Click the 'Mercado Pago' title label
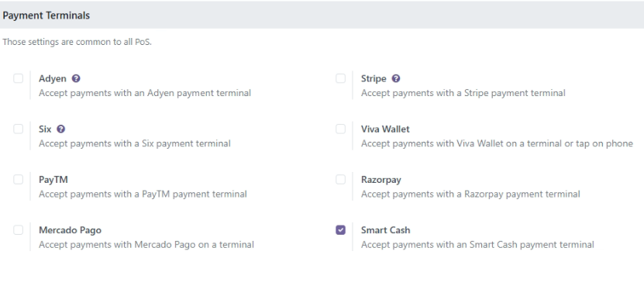Viewport: 644px width, 282px height. tap(71, 230)
